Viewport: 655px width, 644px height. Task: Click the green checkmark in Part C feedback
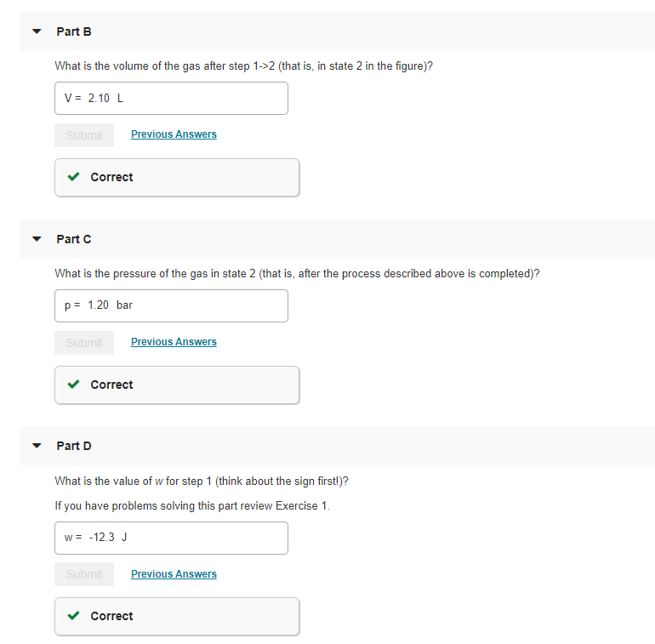click(73, 385)
